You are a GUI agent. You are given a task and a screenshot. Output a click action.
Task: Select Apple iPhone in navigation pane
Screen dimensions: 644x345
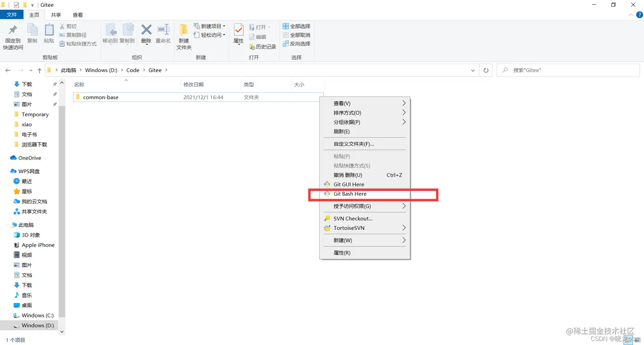pyautogui.click(x=38, y=245)
